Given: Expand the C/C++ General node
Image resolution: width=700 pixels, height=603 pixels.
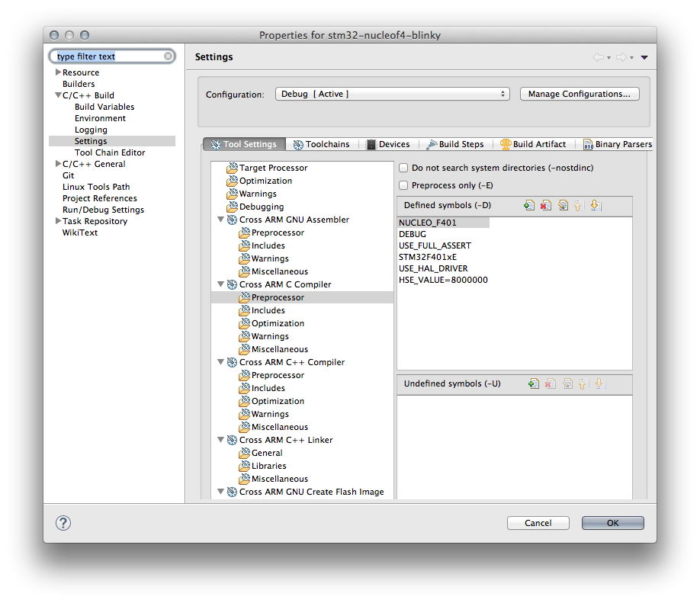Looking at the screenshot, I should tap(58, 163).
